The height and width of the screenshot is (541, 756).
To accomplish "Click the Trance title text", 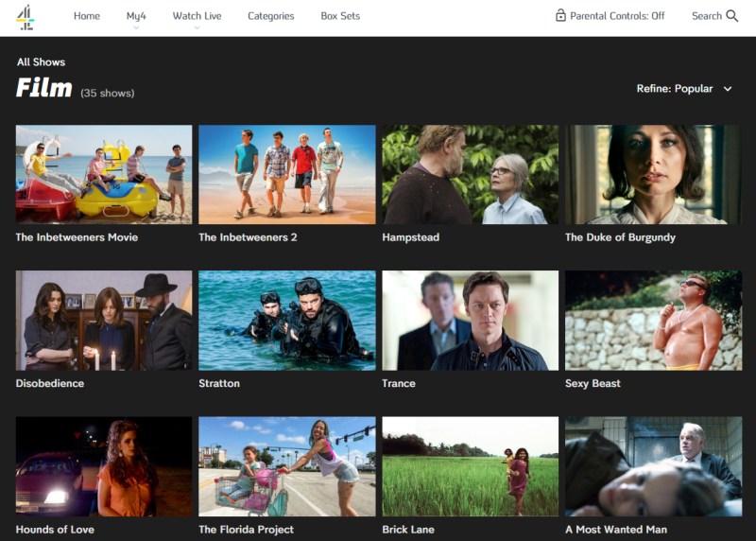I will (398, 383).
